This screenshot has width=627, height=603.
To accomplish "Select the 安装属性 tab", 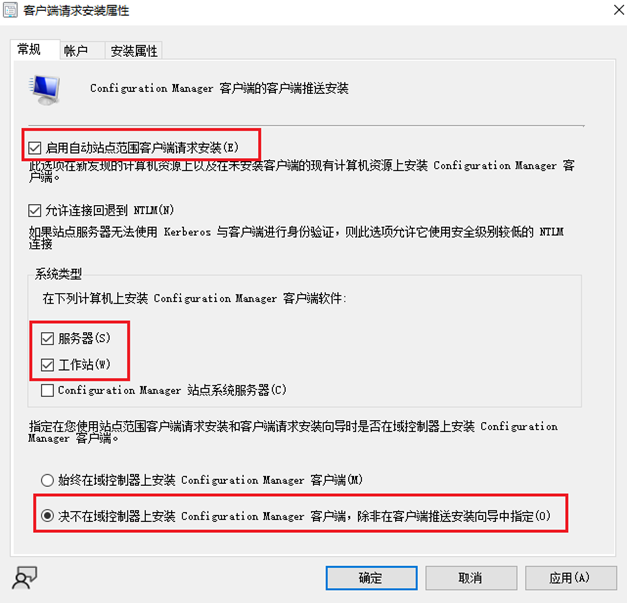I will click(x=134, y=51).
